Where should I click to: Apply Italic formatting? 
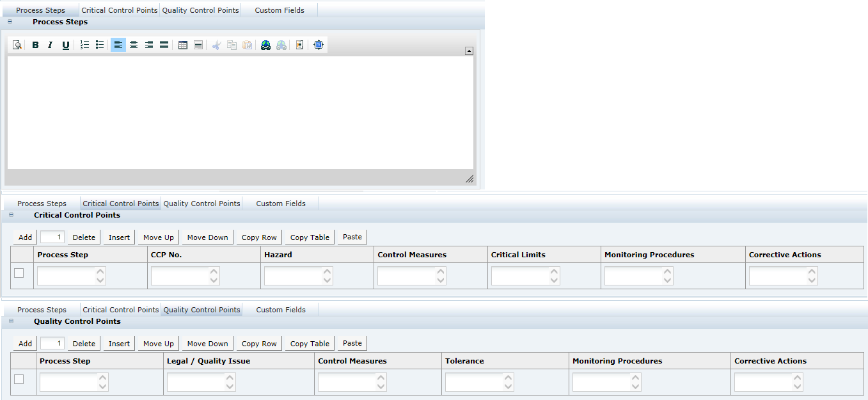[x=50, y=45]
